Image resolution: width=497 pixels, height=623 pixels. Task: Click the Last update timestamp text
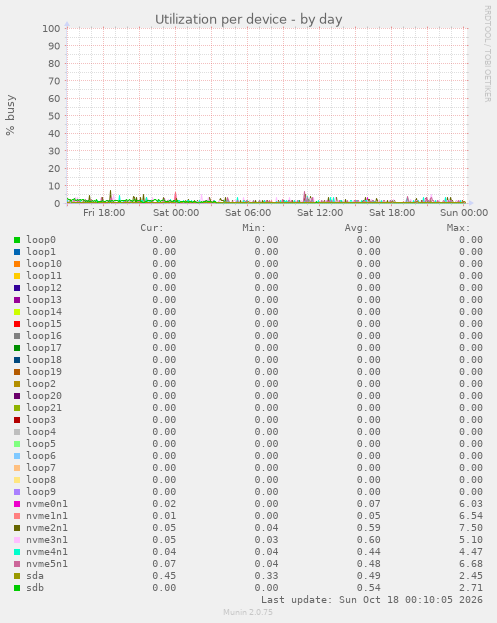point(372,600)
